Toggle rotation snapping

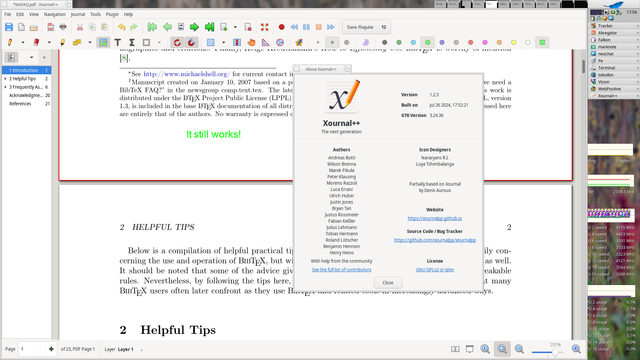pos(177,42)
